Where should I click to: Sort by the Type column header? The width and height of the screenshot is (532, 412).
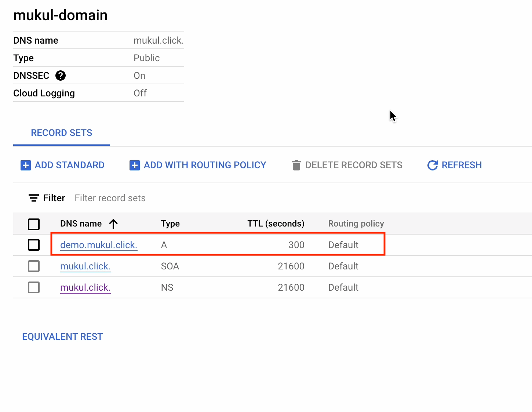pos(170,224)
